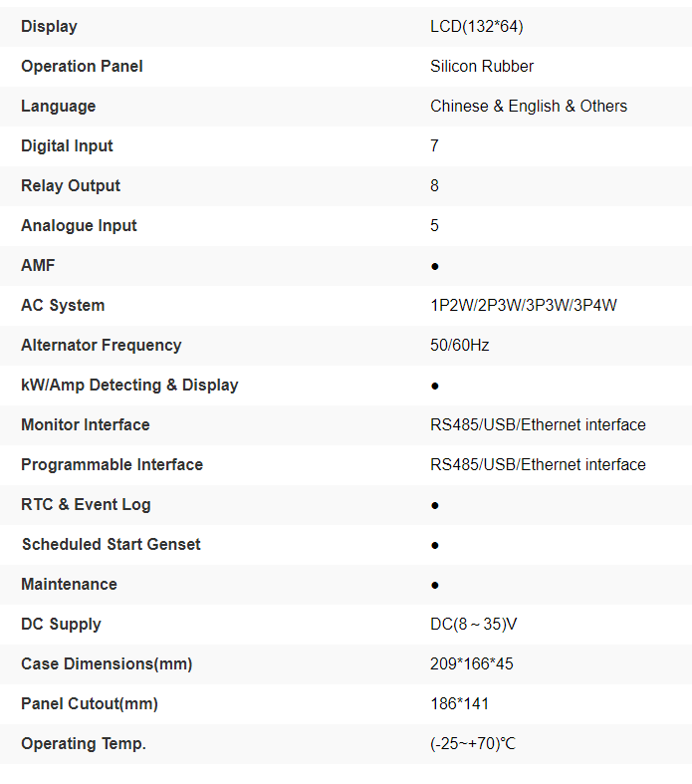The height and width of the screenshot is (784, 692).
Task: Click the bullet beside RTC & Event Log
Action: pyautogui.click(x=435, y=505)
